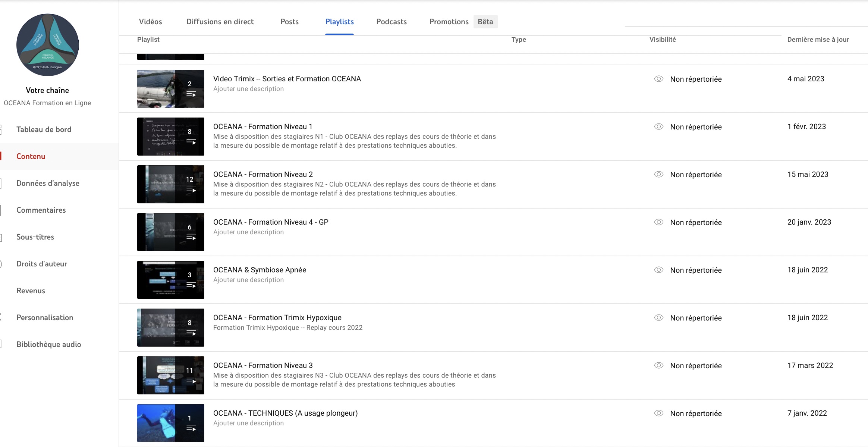Select Contenu in the sidebar

[x=31, y=156]
